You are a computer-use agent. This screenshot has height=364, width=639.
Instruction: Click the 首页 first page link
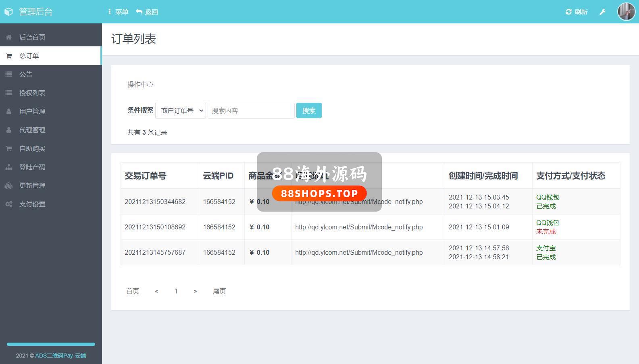133,291
